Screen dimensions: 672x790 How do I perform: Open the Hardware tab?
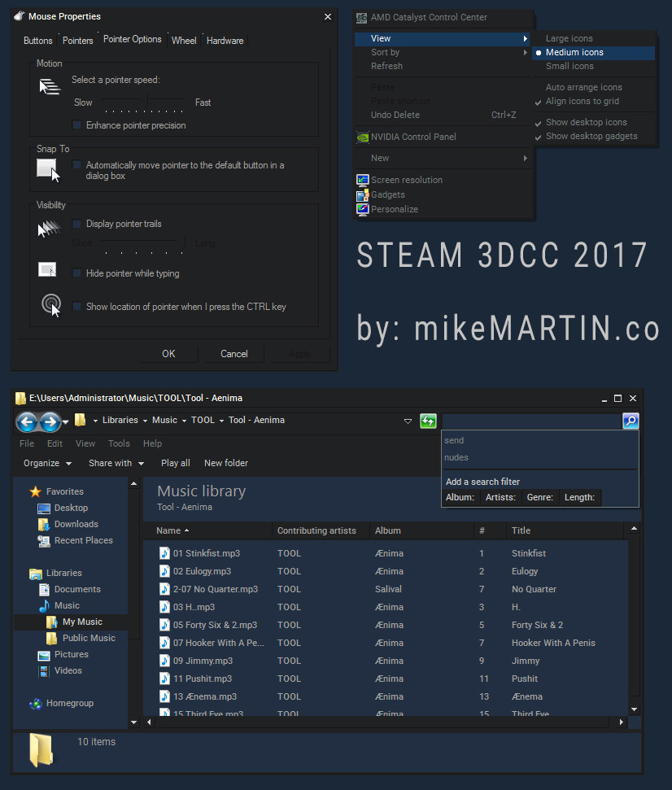pyautogui.click(x=225, y=41)
